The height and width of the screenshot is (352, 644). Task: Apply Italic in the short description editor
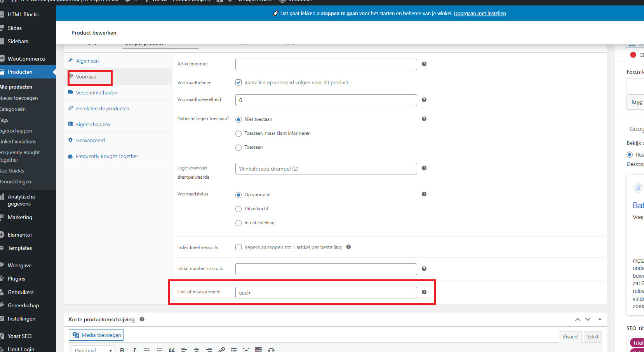(x=134, y=350)
